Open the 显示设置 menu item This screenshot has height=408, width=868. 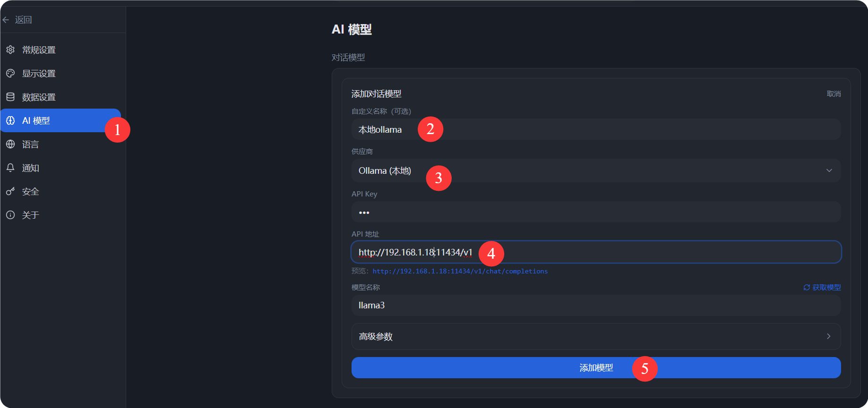[x=60, y=73]
